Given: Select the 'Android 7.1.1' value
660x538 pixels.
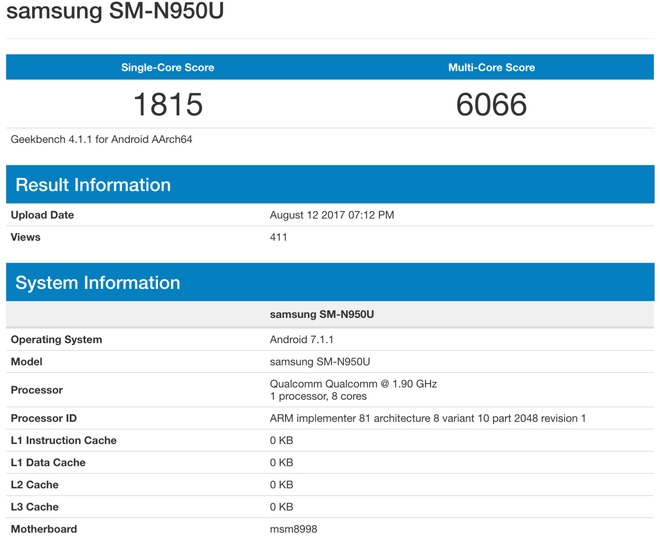Looking at the screenshot, I should click(301, 340).
